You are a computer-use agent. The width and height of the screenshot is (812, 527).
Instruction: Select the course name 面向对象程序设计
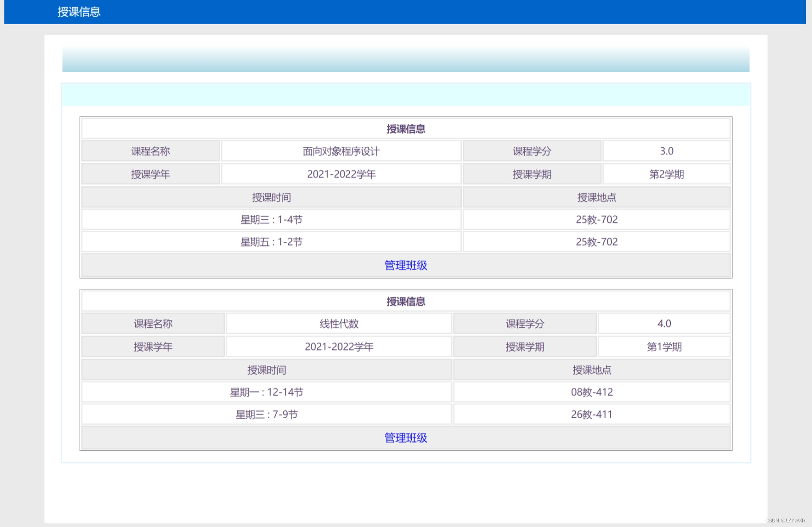coord(341,151)
